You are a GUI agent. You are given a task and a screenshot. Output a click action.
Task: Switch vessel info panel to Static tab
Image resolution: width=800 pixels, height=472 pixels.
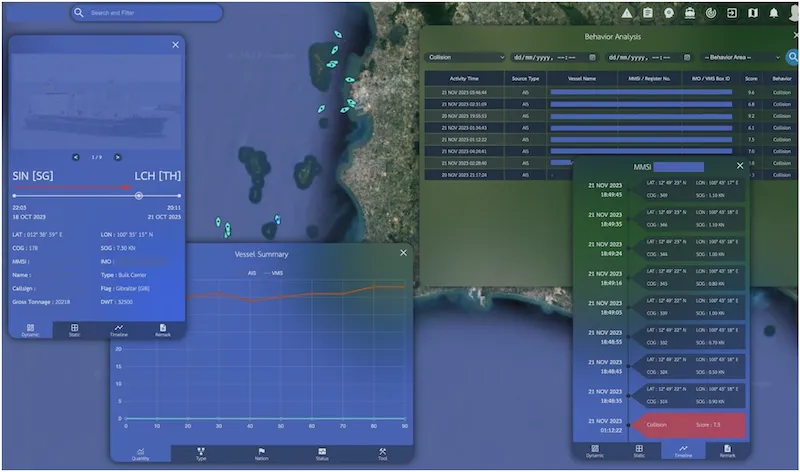(74, 330)
